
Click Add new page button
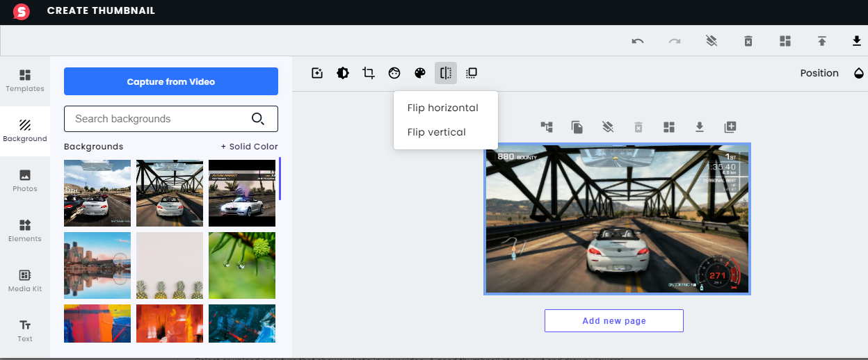coord(614,320)
